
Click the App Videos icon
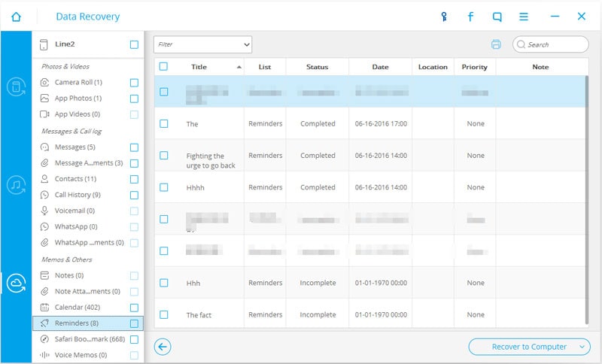44,114
